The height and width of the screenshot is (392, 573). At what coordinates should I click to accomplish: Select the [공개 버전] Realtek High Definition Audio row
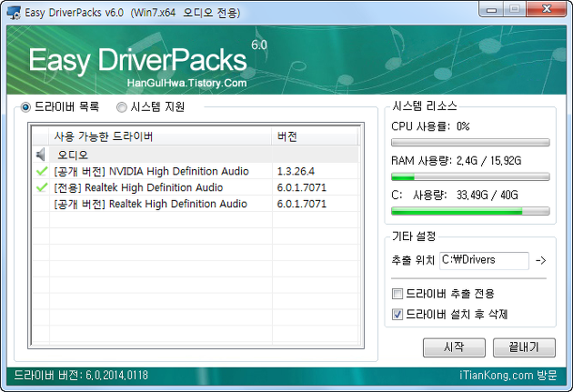coord(196,204)
